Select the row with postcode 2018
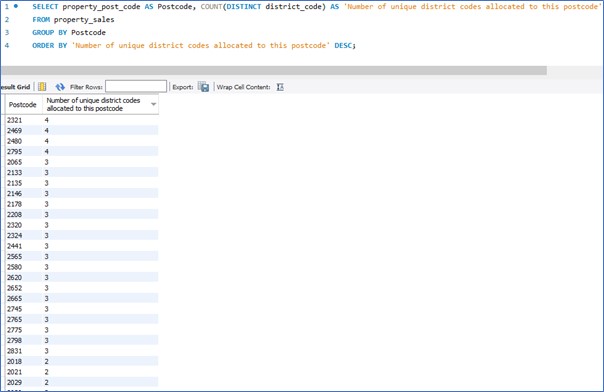 82,361
